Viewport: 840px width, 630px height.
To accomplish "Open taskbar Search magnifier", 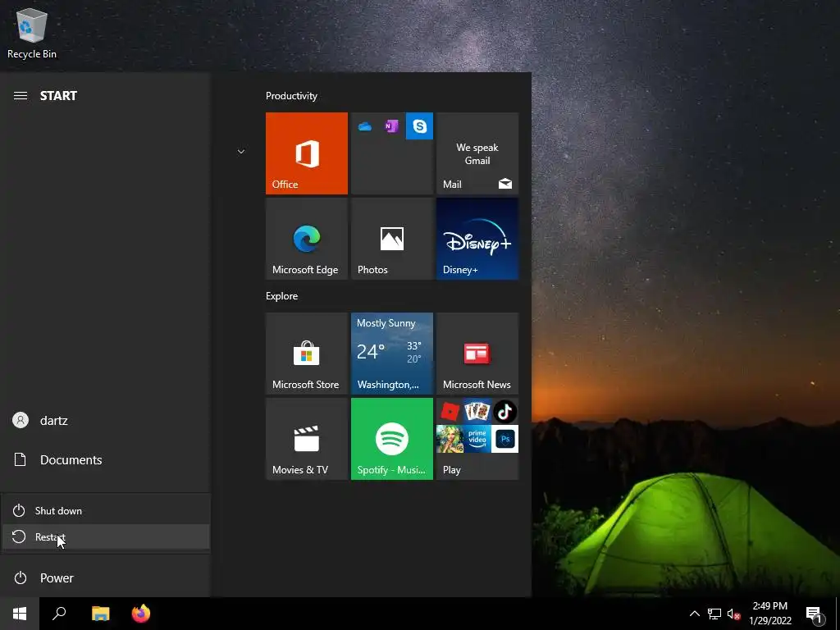I will point(59,614).
